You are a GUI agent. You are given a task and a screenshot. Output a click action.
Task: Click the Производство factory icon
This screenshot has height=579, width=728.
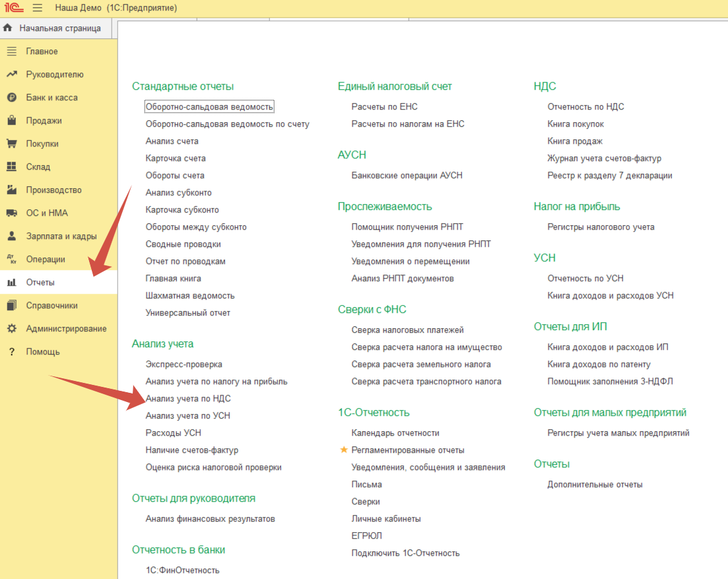click(x=11, y=190)
